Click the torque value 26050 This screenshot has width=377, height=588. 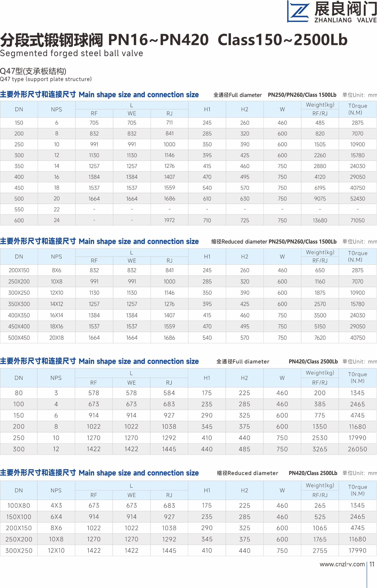(x=357, y=449)
